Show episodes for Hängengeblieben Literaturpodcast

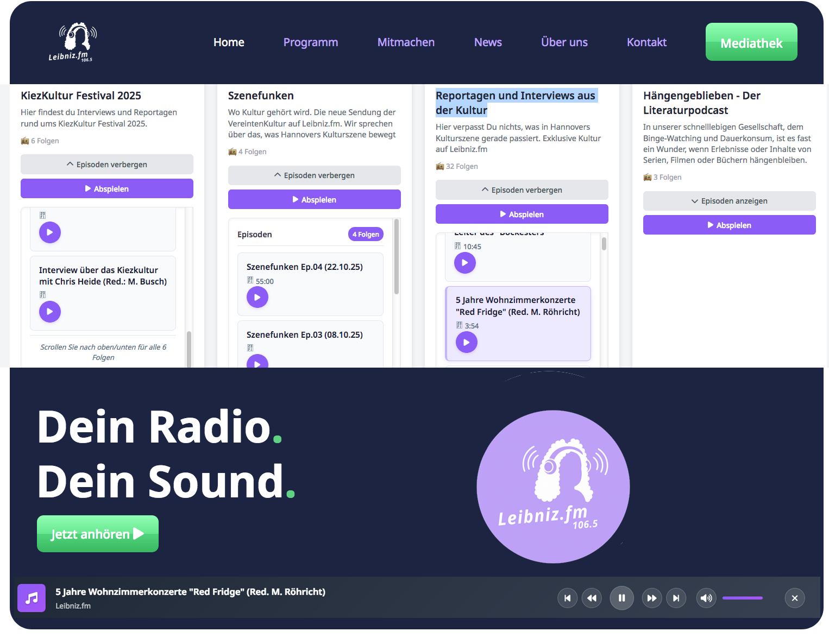pyautogui.click(x=729, y=201)
